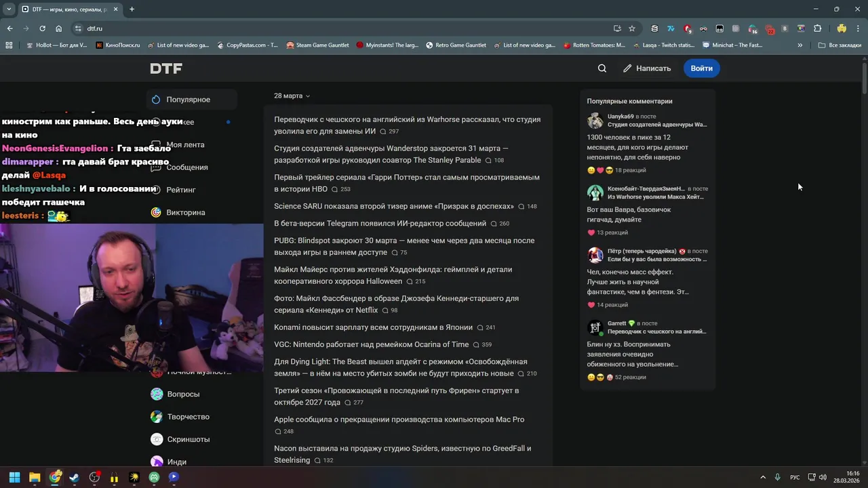Open the Chrome three-dot menu
Image resolution: width=868 pixels, height=488 pixels.
coord(858,28)
